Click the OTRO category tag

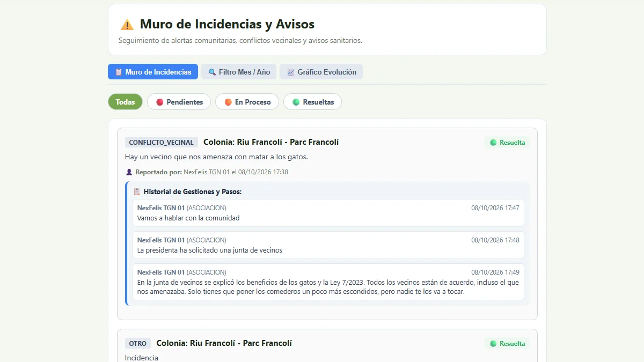point(138,343)
